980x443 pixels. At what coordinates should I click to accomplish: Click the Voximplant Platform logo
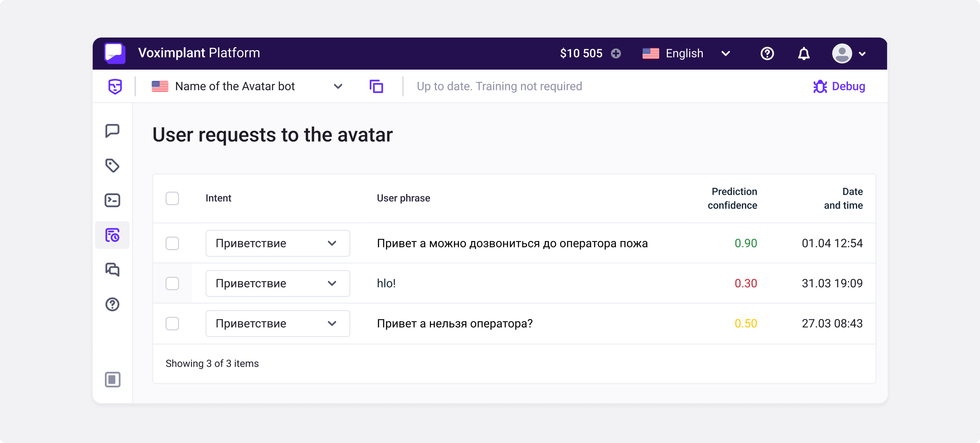click(115, 53)
